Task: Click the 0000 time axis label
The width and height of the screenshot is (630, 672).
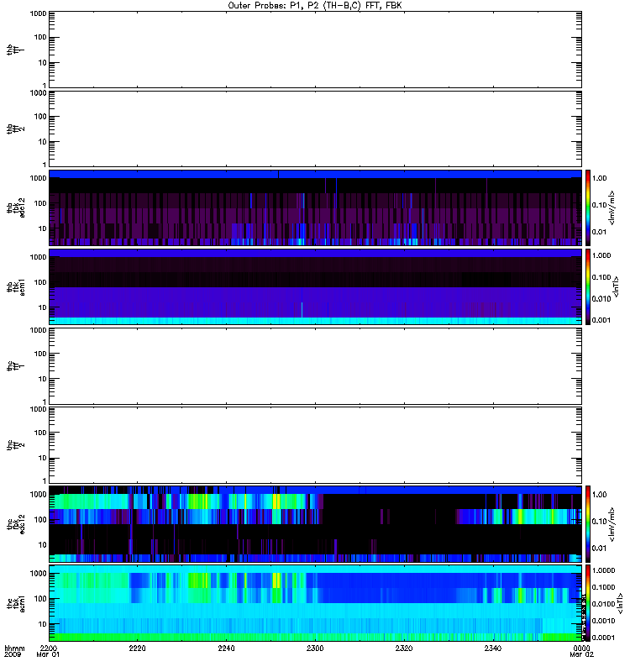Action: (x=581, y=648)
